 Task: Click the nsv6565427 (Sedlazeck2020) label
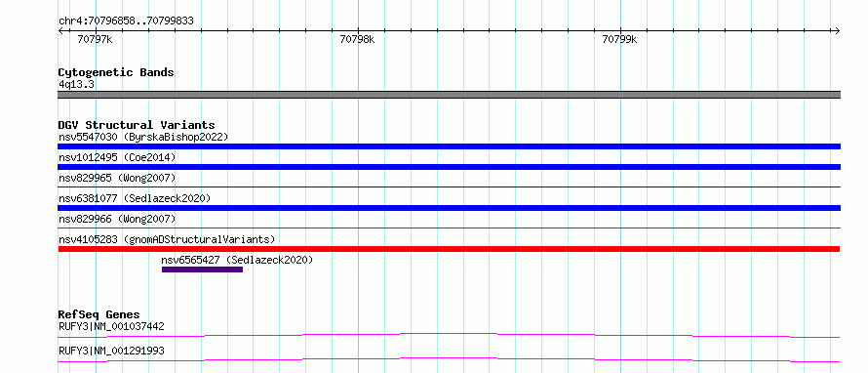(x=237, y=260)
